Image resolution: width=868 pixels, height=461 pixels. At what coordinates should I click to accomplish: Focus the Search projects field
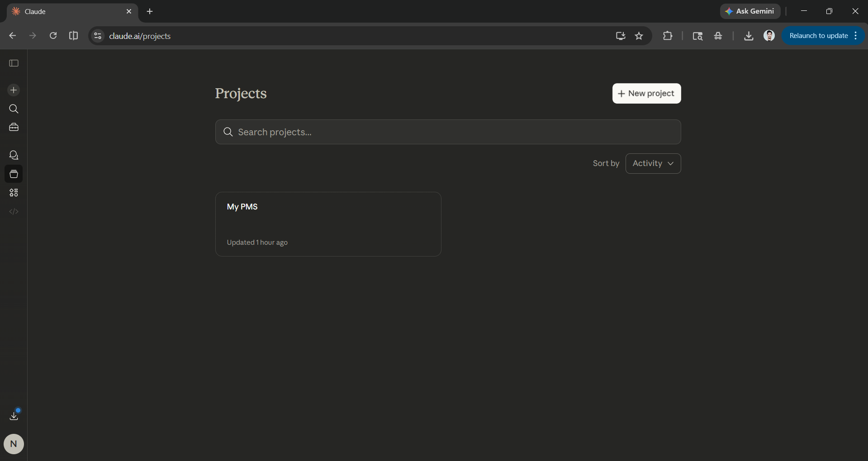(x=448, y=132)
